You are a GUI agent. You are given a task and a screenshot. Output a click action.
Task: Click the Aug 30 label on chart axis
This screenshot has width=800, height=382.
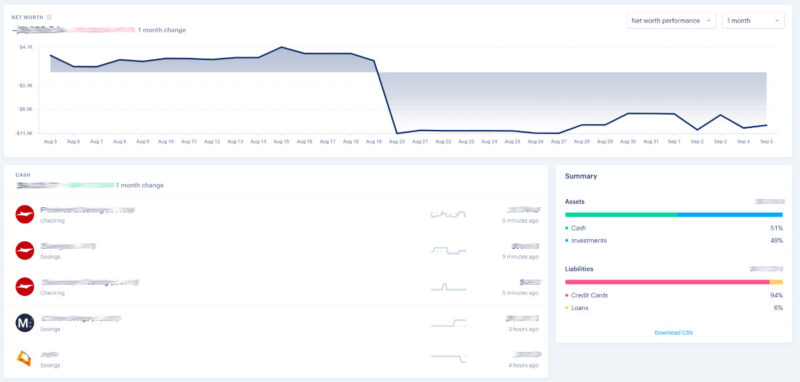[628, 141]
